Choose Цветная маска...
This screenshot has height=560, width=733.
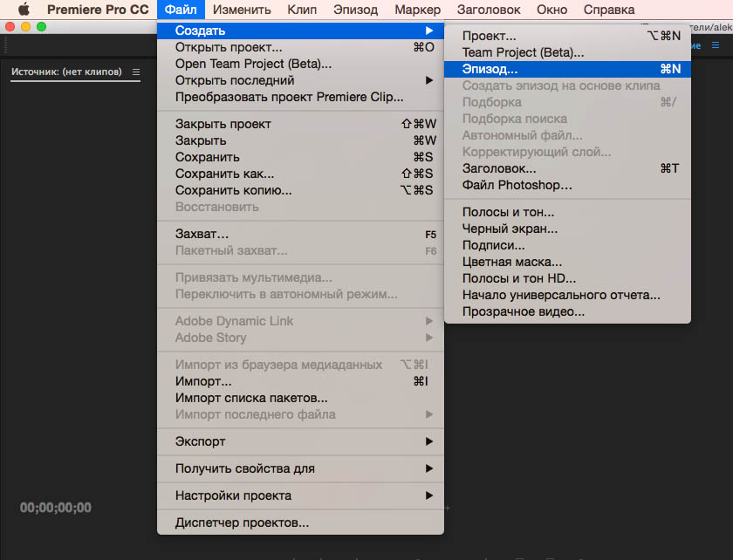(x=567, y=262)
